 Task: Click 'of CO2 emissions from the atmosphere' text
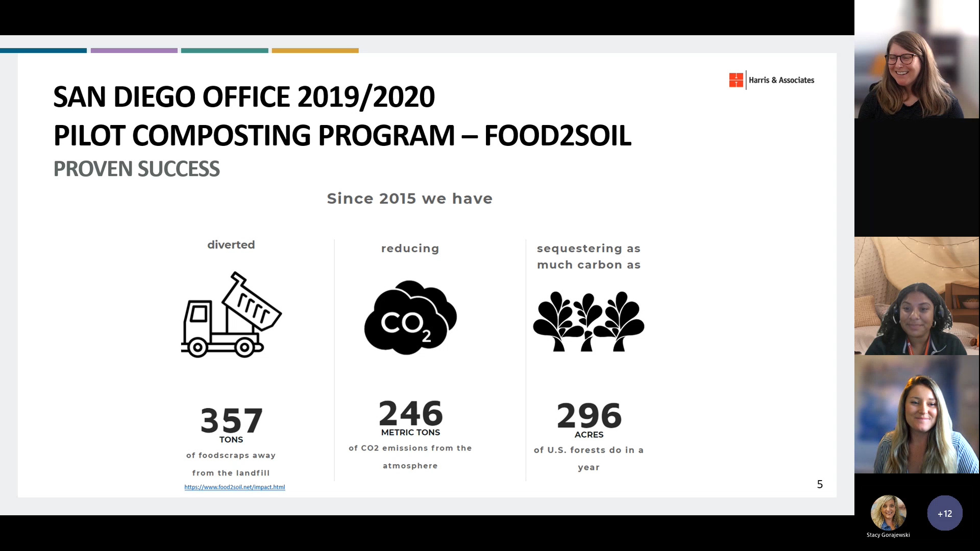click(x=410, y=457)
